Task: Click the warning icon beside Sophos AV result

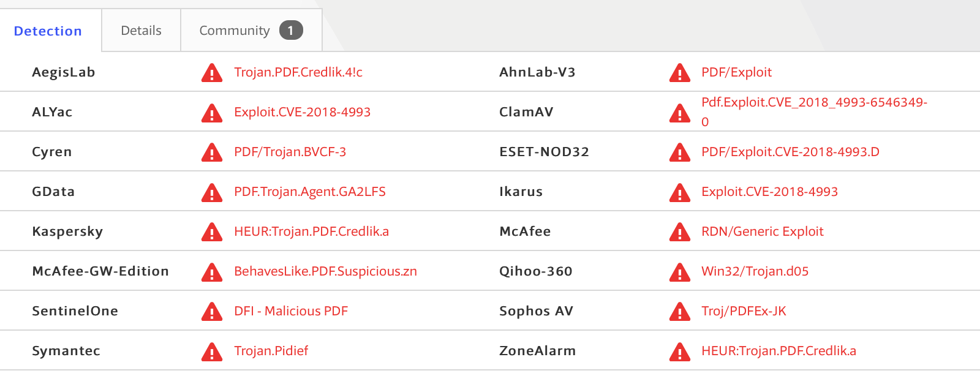Action: click(x=679, y=312)
